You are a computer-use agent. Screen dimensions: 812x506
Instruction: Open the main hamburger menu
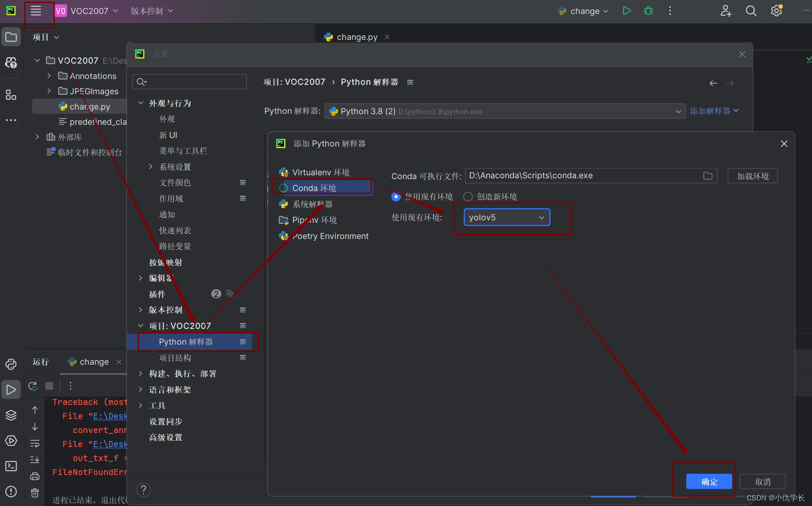(36, 11)
